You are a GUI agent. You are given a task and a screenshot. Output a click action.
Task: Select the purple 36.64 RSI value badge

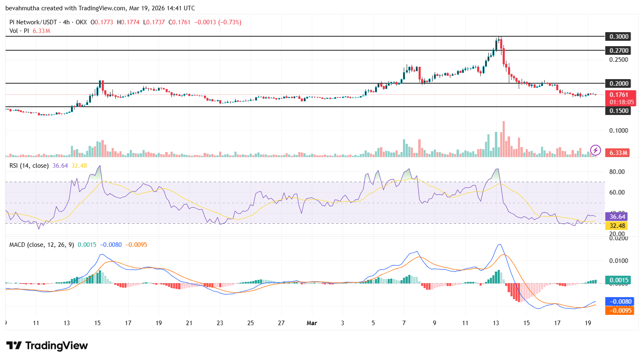click(617, 216)
